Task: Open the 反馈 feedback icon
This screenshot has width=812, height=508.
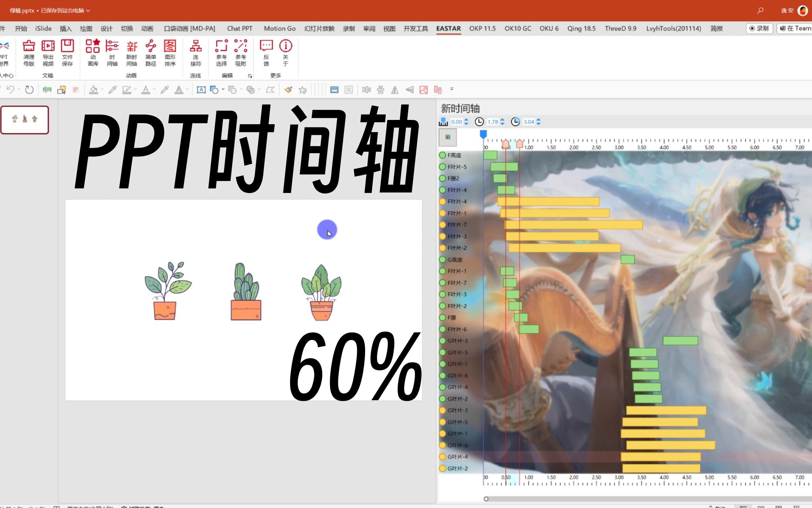Action: tap(266, 53)
